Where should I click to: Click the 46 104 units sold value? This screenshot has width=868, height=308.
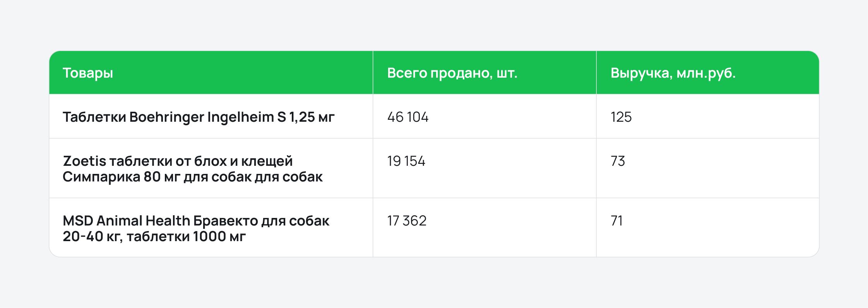click(408, 117)
